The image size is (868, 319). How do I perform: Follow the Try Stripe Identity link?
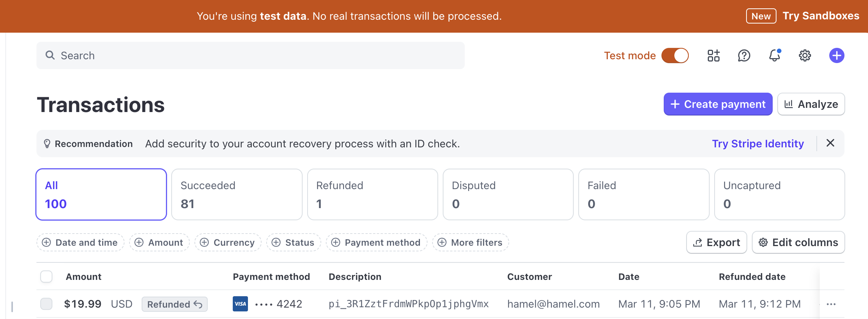(x=758, y=144)
